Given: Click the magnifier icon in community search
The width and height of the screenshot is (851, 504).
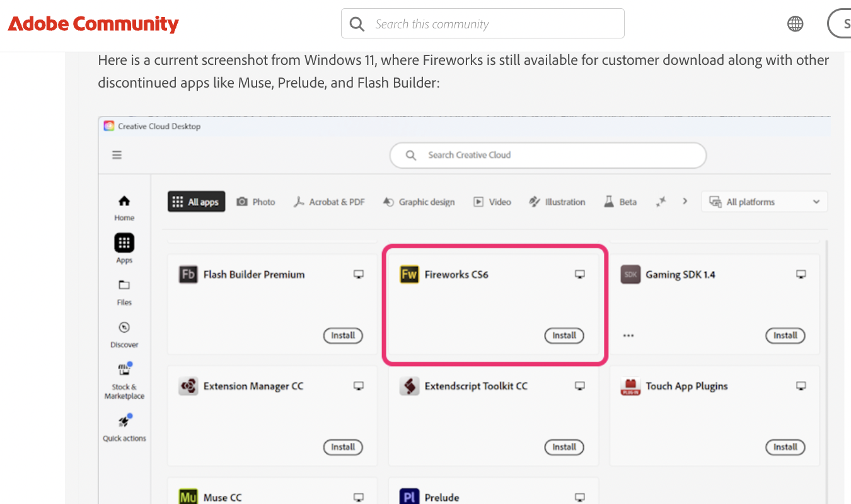Looking at the screenshot, I should point(357,24).
